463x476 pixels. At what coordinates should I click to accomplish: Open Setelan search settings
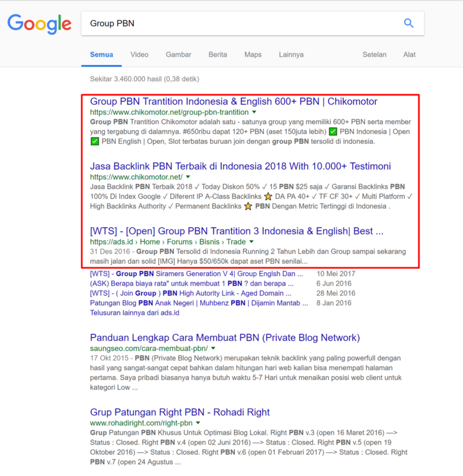click(374, 55)
